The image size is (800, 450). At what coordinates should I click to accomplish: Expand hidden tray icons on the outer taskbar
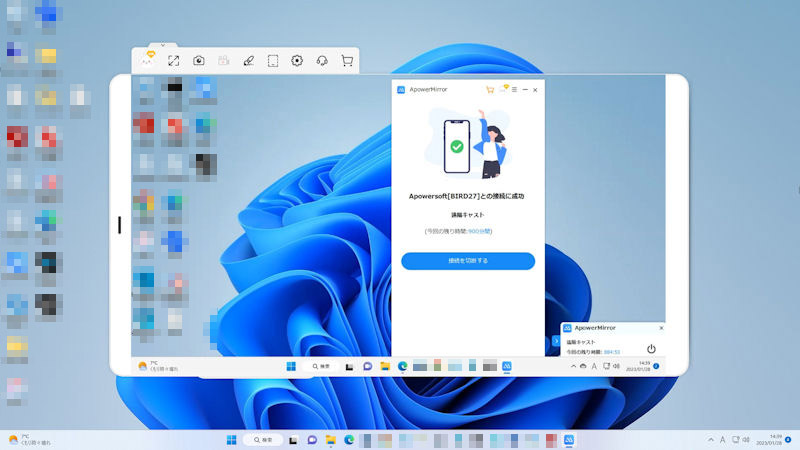711,439
